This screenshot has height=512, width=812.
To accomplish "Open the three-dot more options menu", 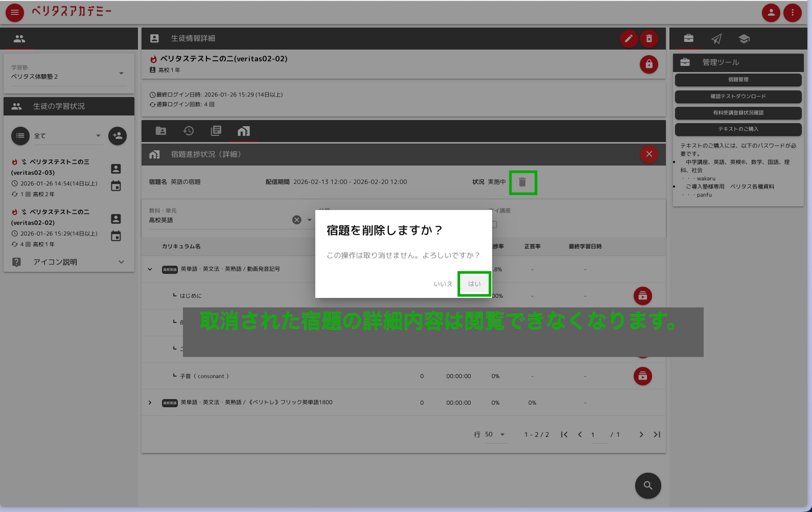I will (793, 12).
